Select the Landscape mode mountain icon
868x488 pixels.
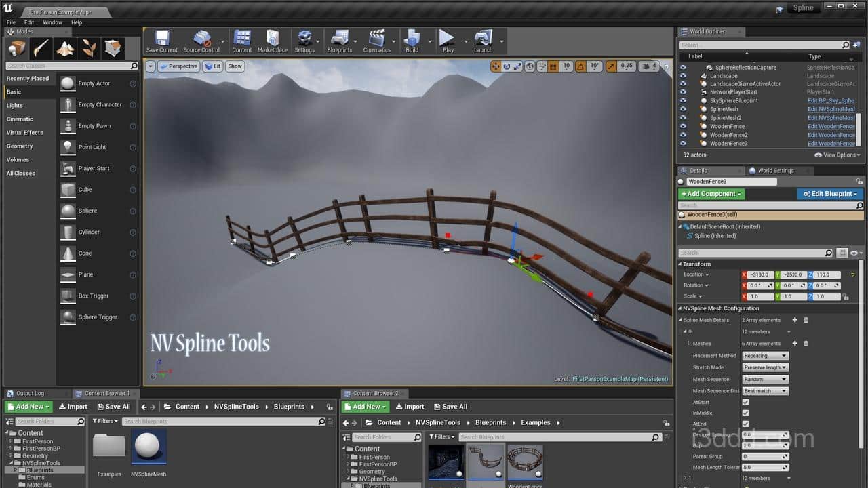tap(65, 48)
